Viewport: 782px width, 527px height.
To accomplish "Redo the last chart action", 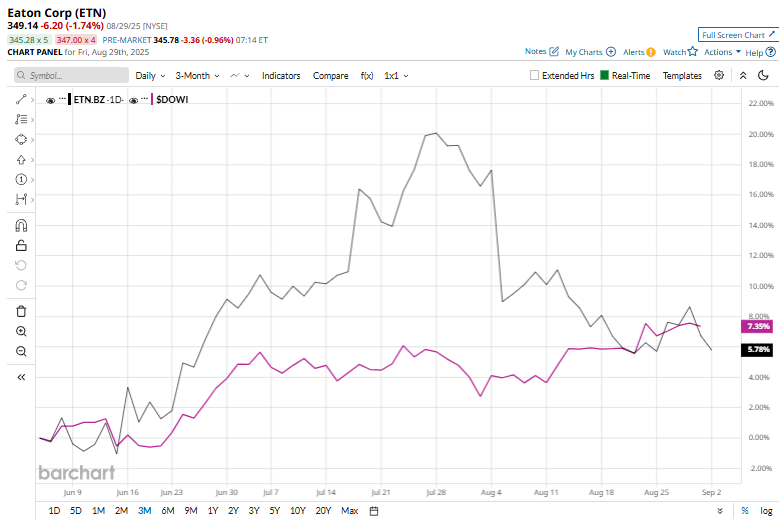I will pos(21,285).
